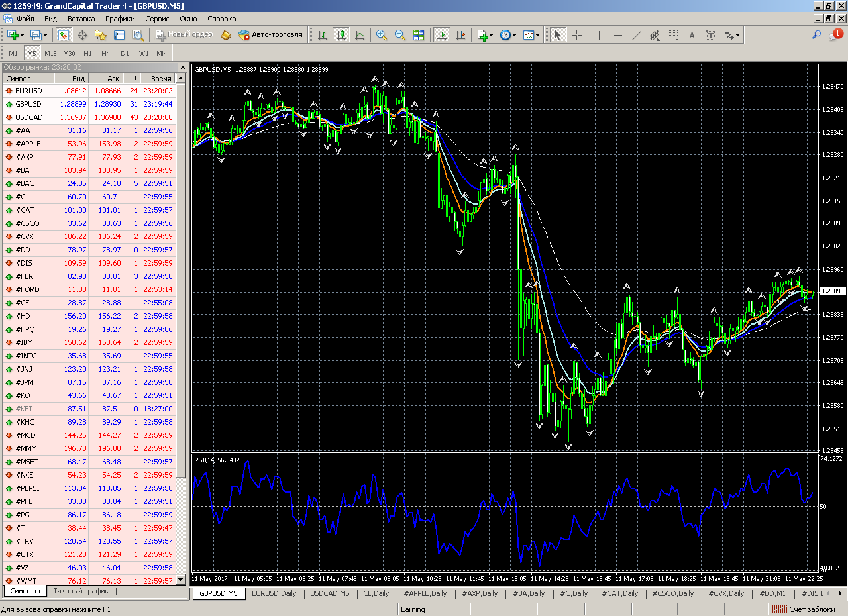
Task: Switch to the #APPLE,Daily chart tab
Action: [x=425, y=593]
